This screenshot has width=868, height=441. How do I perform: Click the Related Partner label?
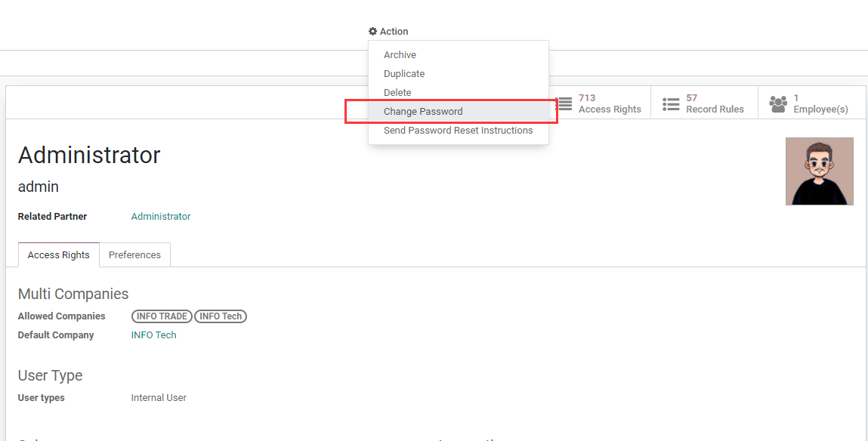[52, 217]
